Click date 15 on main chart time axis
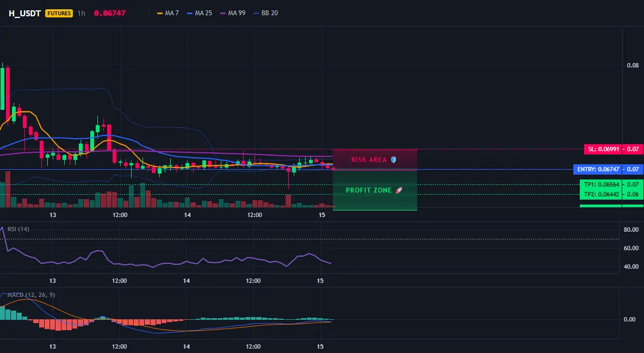The height and width of the screenshot is (353, 644). point(321,215)
